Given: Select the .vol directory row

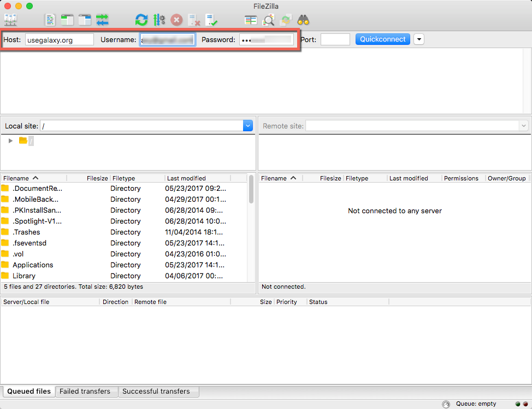Looking at the screenshot, I should [124, 254].
